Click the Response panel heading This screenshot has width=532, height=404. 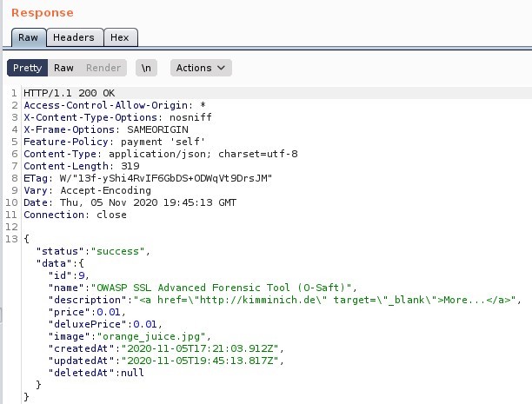click(43, 13)
